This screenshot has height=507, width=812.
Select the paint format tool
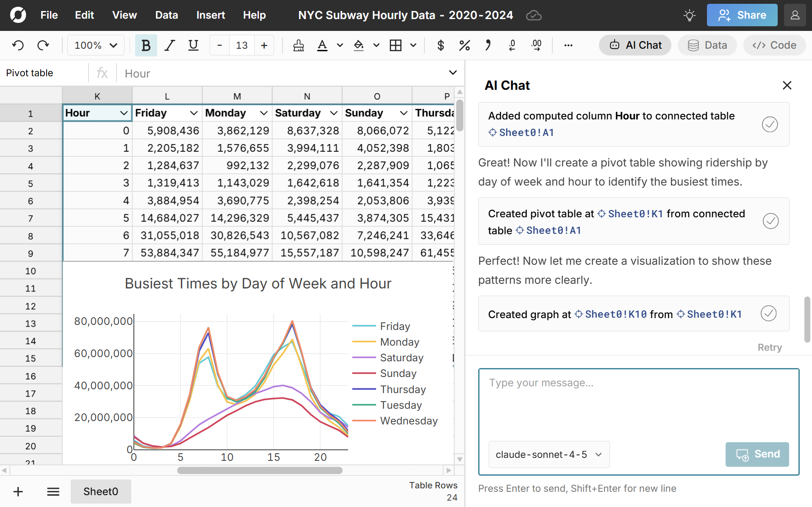pyautogui.click(x=299, y=45)
